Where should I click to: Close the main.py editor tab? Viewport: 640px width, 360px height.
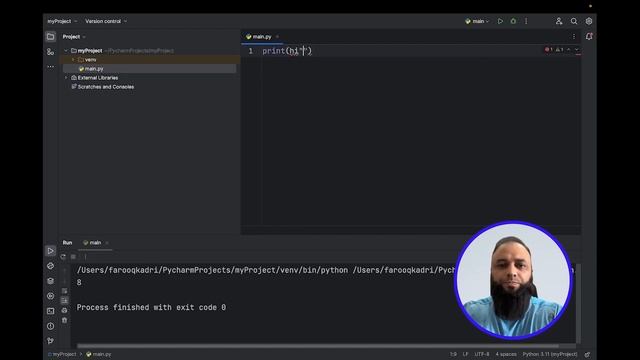[x=278, y=37]
